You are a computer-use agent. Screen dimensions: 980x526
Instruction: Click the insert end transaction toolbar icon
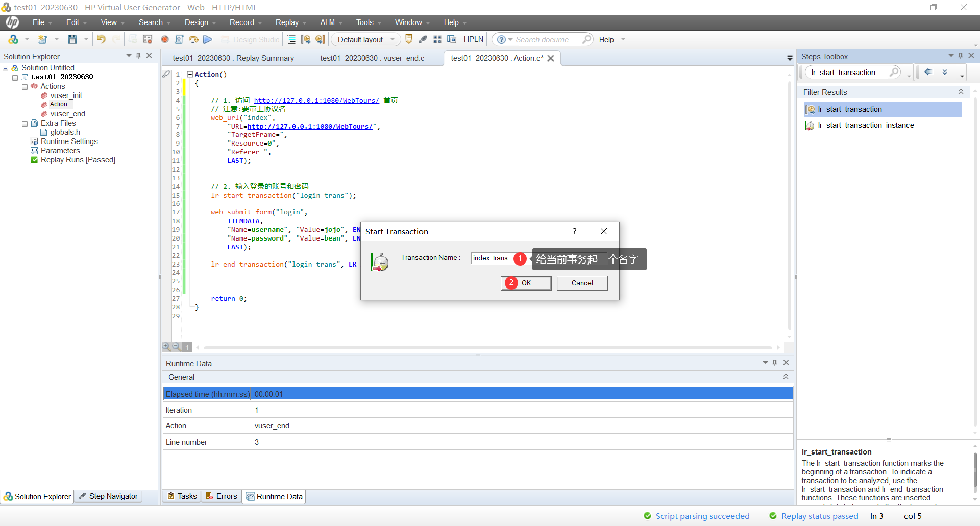click(x=320, y=39)
